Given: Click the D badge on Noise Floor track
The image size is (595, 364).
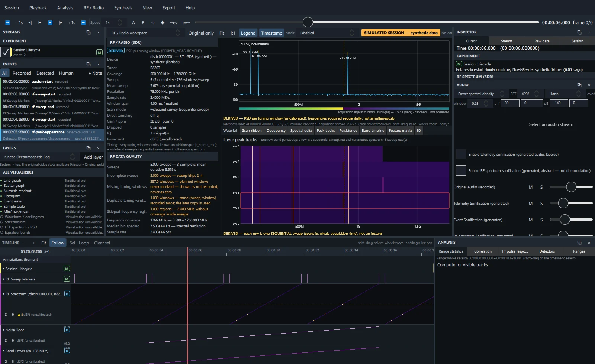Looking at the screenshot, I should coord(67,330).
